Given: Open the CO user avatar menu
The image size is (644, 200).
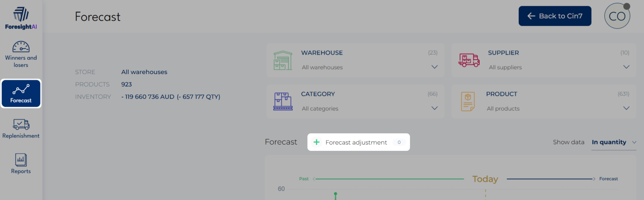Looking at the screenshot, I should point(617,16).
